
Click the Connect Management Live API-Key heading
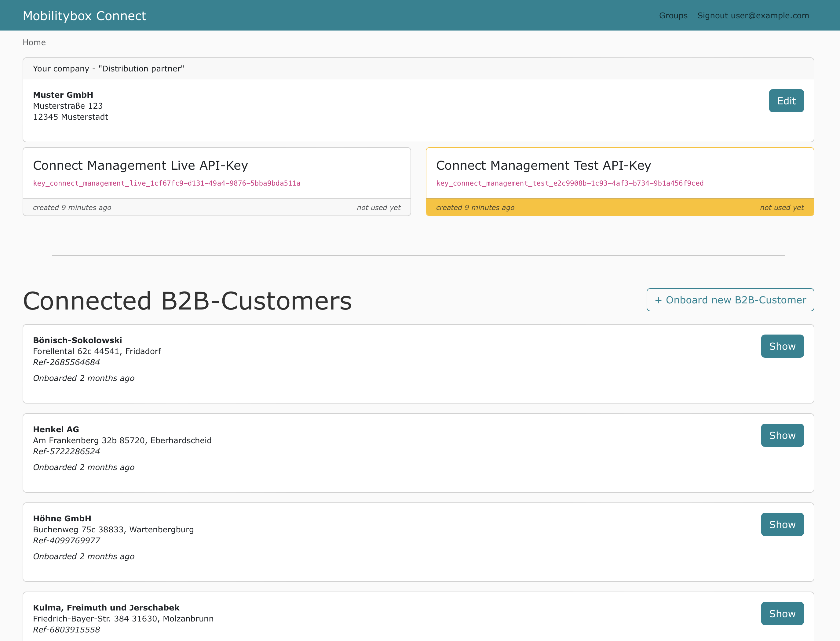coord(141,165)
